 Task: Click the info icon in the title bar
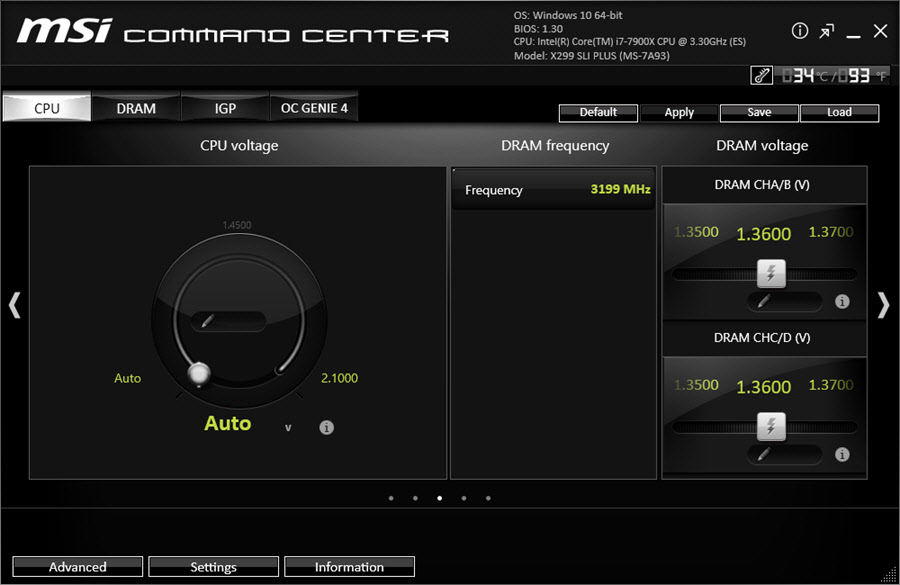pos(800,31)
